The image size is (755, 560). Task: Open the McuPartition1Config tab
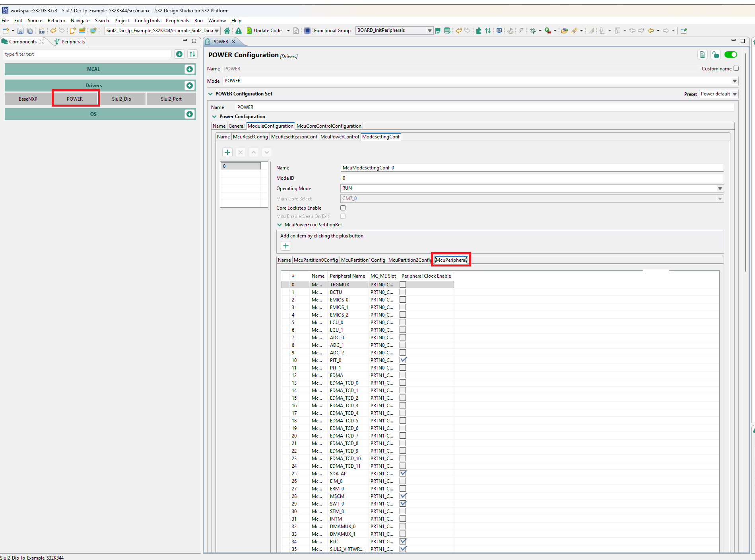pyautogui.click(x=363, y=260)
